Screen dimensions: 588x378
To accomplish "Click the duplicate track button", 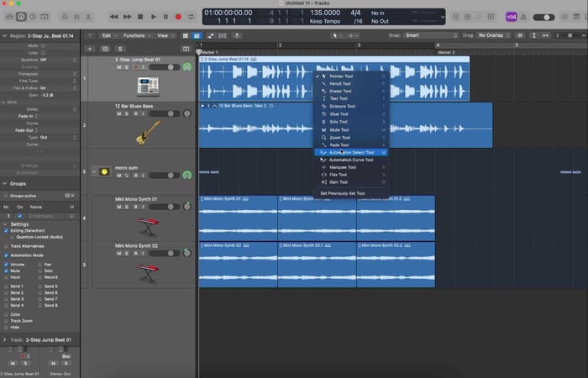I will [x=105, y=49].
